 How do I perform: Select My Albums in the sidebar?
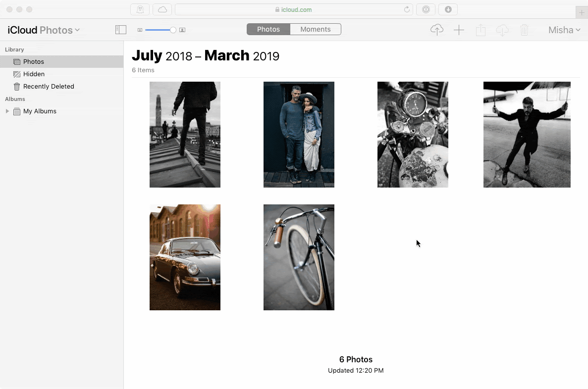tap(61, 111)
